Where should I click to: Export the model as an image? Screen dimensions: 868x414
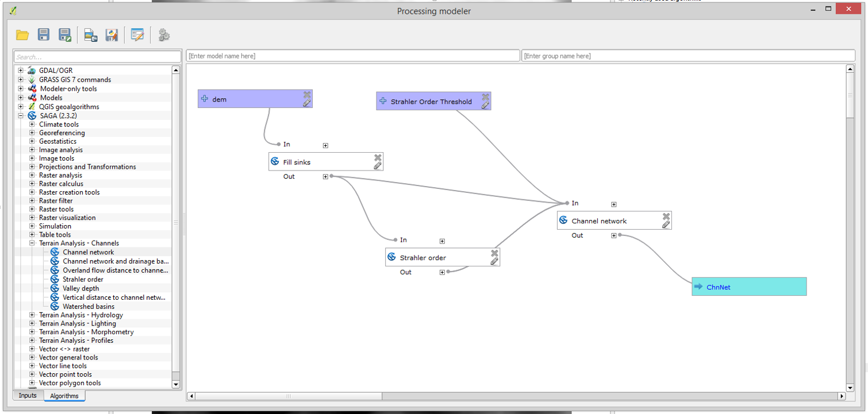pyautogui.click(x=90, y=35)
